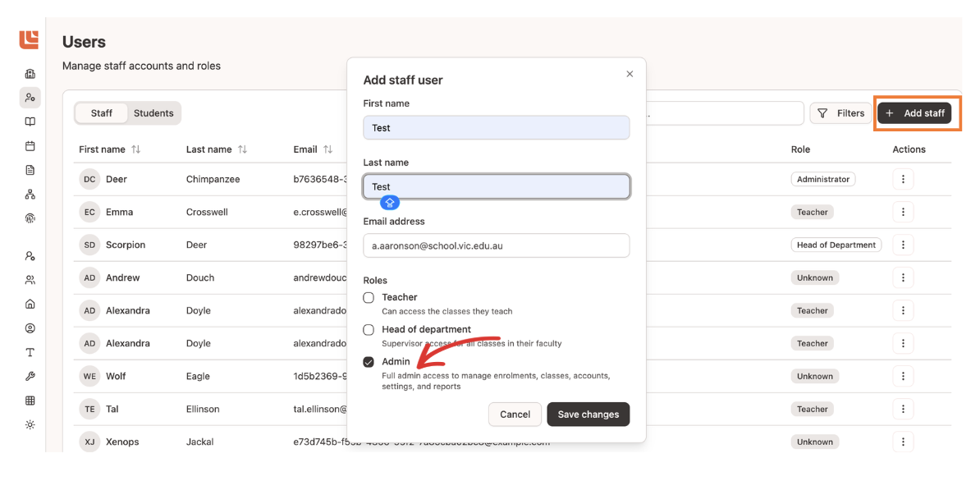The width and height of the screenshot is (980, 481).
Task: Select the Staff tab
Action: (102, 113)
